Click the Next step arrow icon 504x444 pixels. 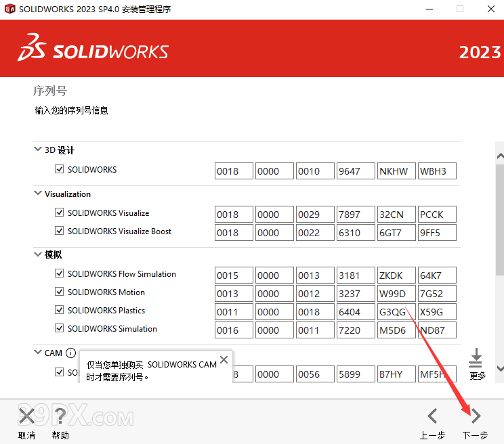(476, 416)
